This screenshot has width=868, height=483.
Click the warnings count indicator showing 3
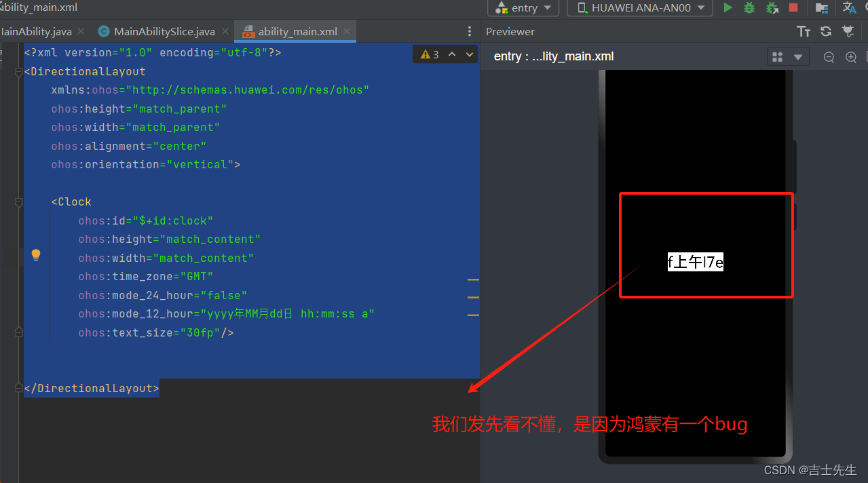point(430,54)
